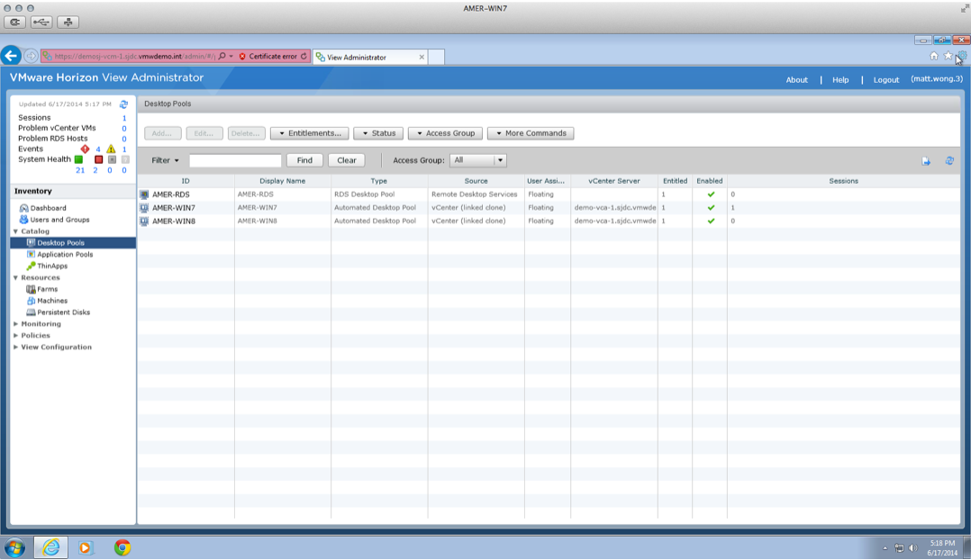Open Chrome from taskbar
Image resolution: width=971 pixels, height=560 pixels.
(x=123, y=547)
